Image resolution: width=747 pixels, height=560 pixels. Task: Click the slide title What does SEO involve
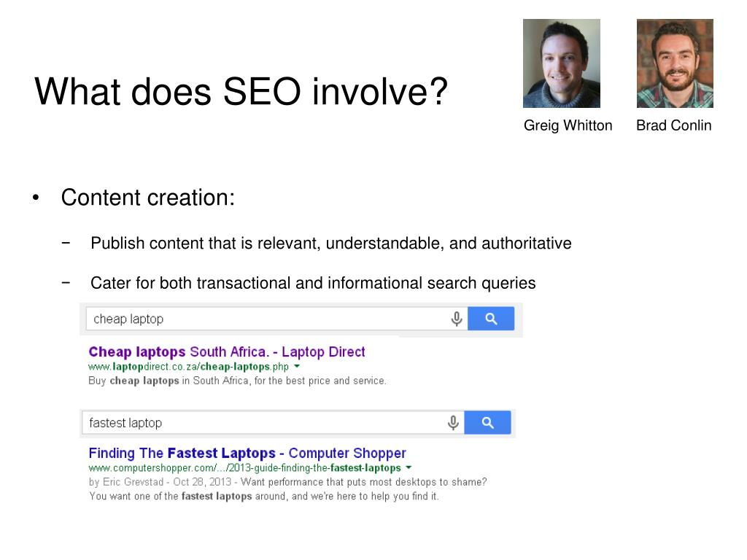click(x=241, y=91)
